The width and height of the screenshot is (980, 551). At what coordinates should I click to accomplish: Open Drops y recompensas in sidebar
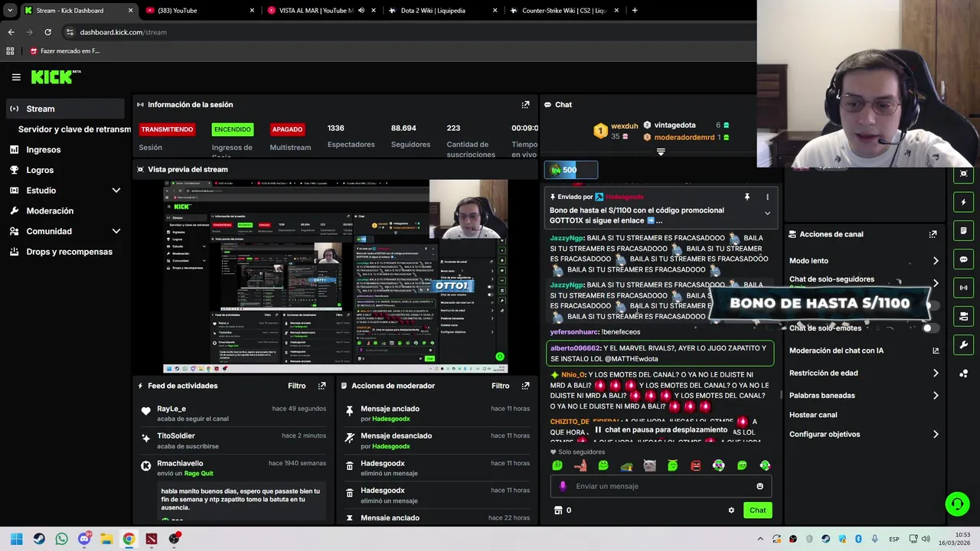coord(69,252)
